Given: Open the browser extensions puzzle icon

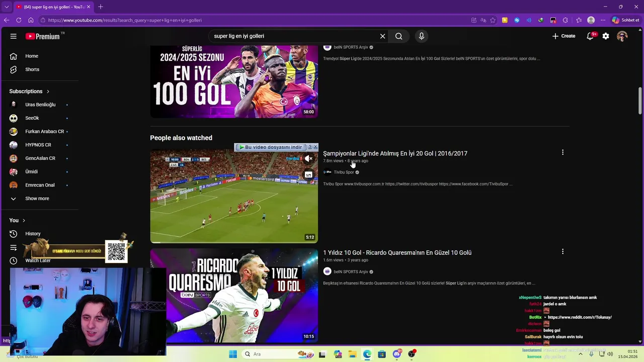Looking at the screenshot, I should [x=566, y=20].
